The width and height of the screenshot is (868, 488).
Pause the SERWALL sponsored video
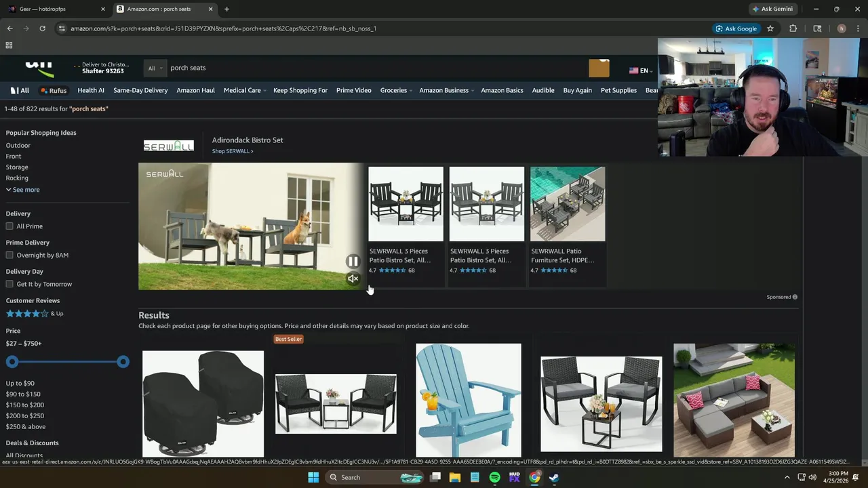pos(353,261)
